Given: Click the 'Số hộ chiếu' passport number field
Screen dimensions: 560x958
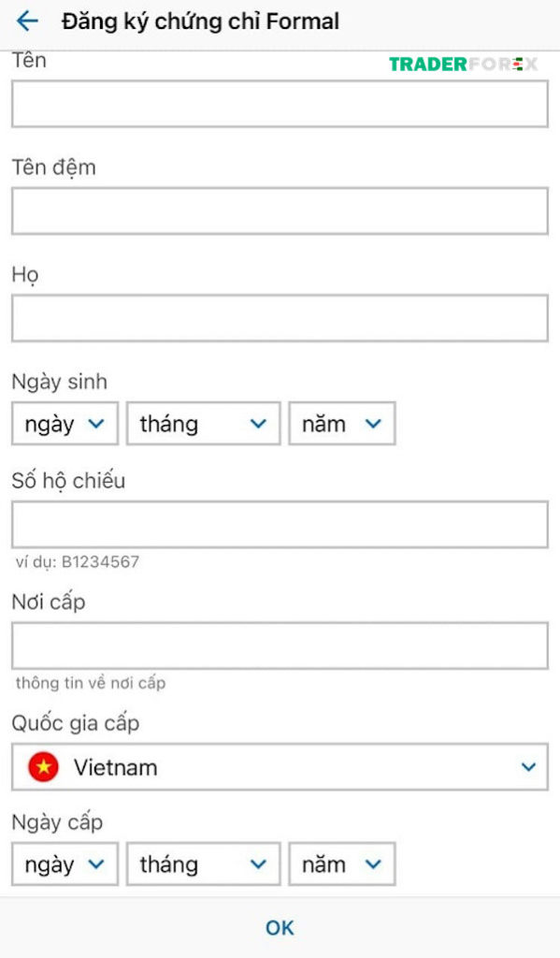Looking at the screenshot, I should coord(280,524).
